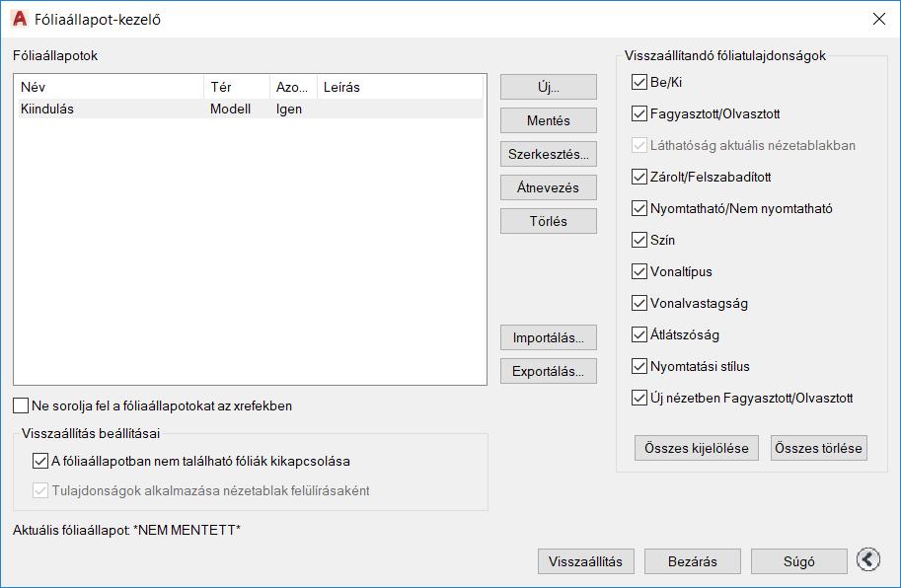
Task: Collapse the dialog with the round arrow icon
Action: 867,559
